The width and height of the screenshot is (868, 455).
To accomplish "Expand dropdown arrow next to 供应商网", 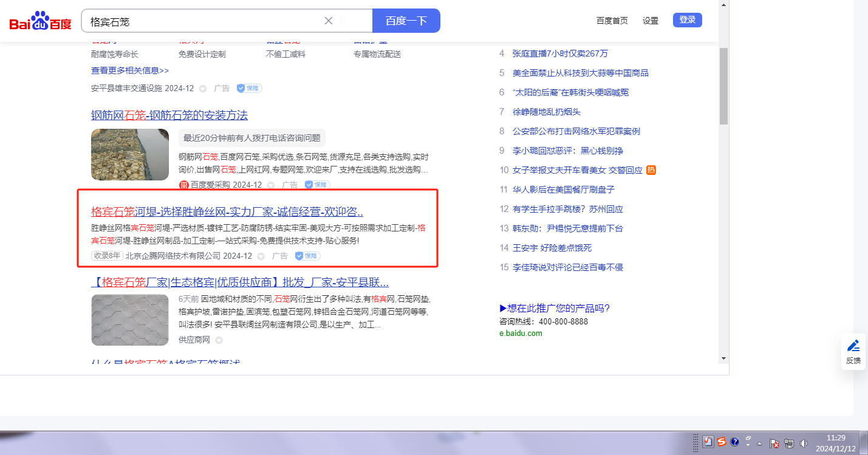I will (219, 340).
